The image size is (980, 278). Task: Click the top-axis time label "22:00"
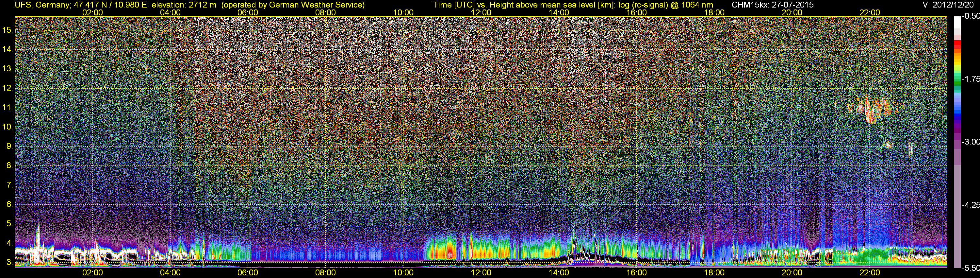tap(870, 12)
